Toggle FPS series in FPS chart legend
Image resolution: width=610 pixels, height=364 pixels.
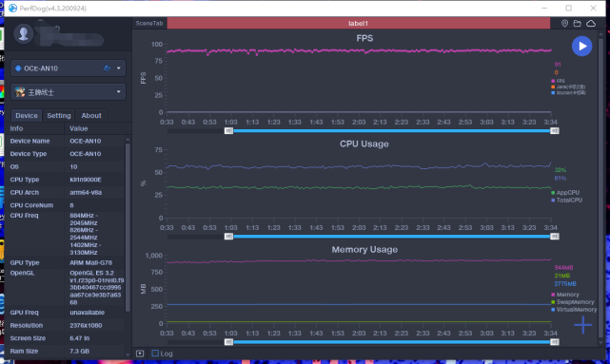click(x=558, y=81)
